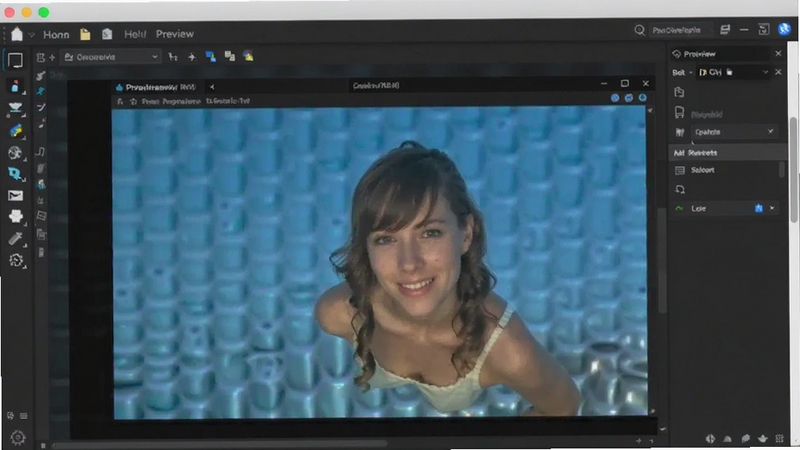Select the square frame tool in the left toolbar
800x450 pixels.
15,60
